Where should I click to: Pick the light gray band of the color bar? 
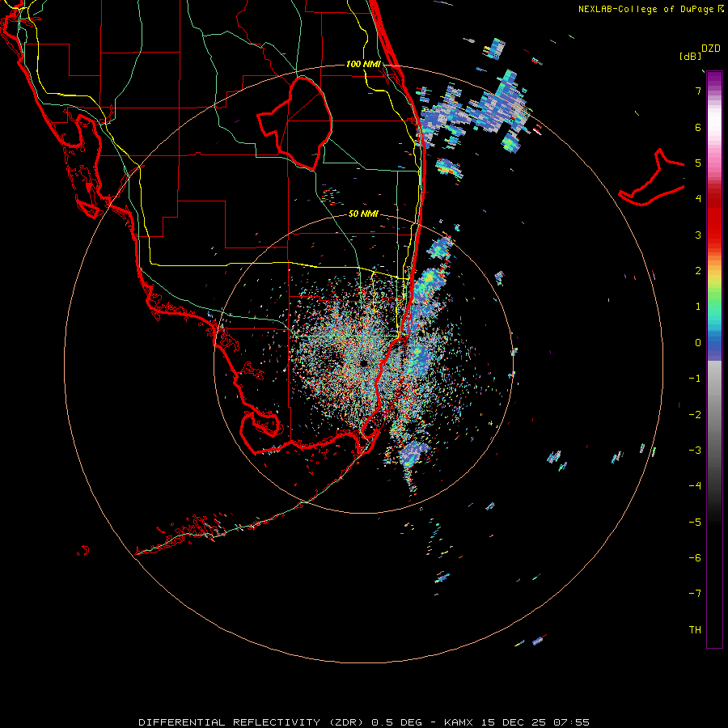pos(714,376)
